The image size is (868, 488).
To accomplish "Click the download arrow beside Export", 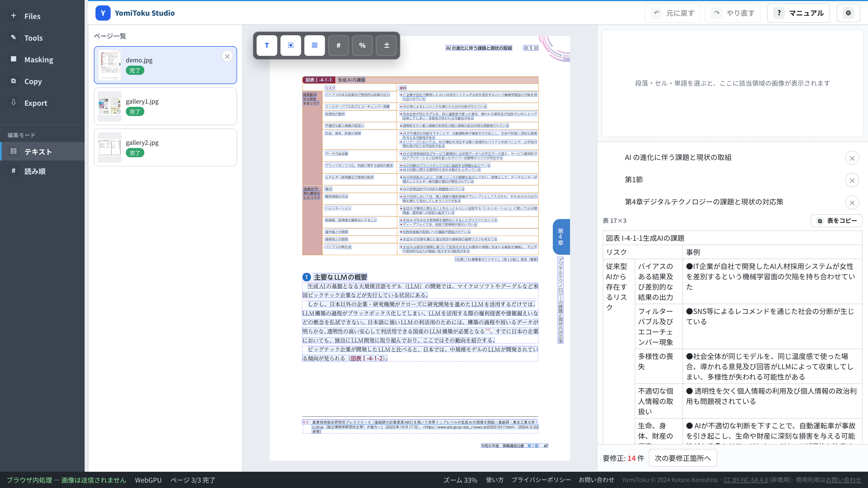I will point(14,102).
